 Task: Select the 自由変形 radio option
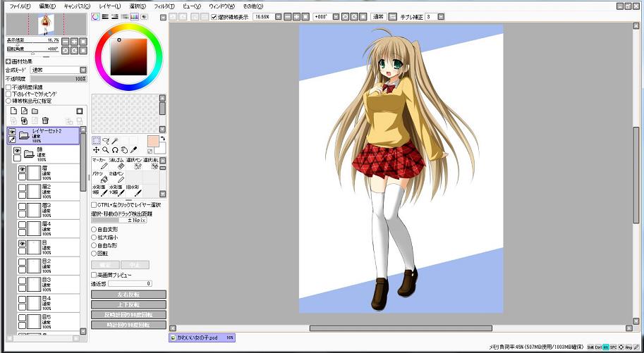click(x=95, y=229)
